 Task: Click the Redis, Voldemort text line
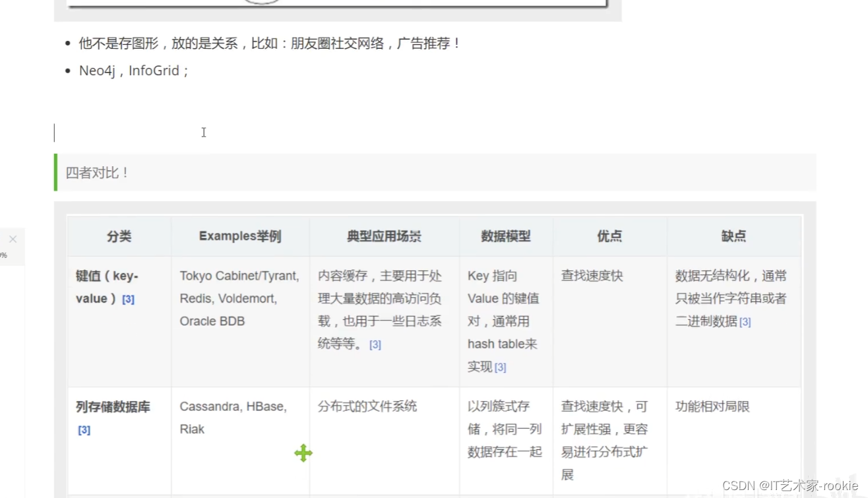(x=228, y=299)
